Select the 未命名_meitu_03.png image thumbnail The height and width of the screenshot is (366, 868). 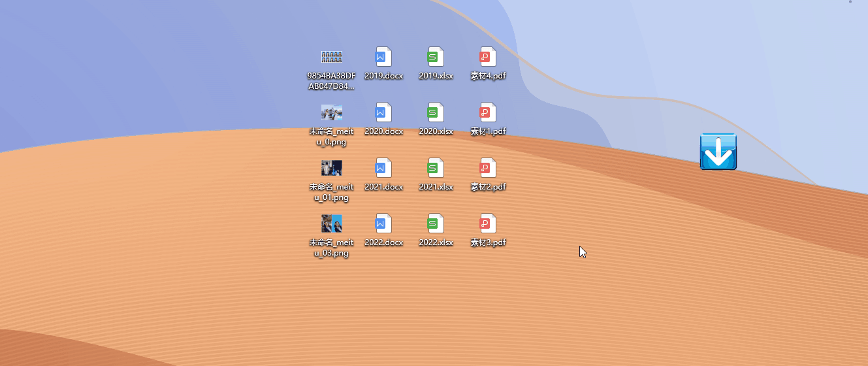pos(332,224)
